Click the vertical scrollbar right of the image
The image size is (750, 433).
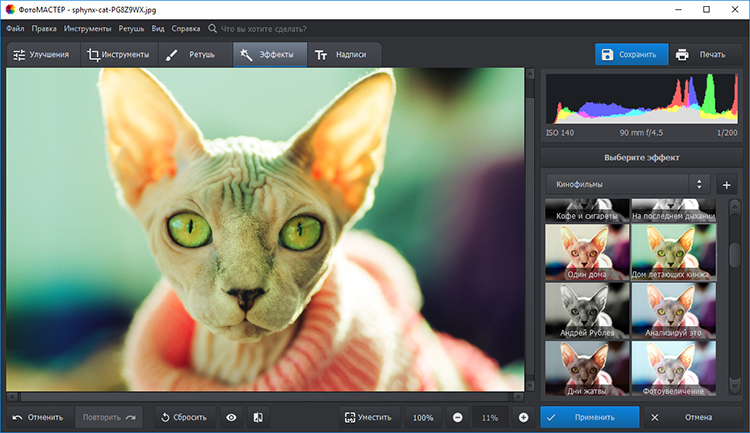530,230
